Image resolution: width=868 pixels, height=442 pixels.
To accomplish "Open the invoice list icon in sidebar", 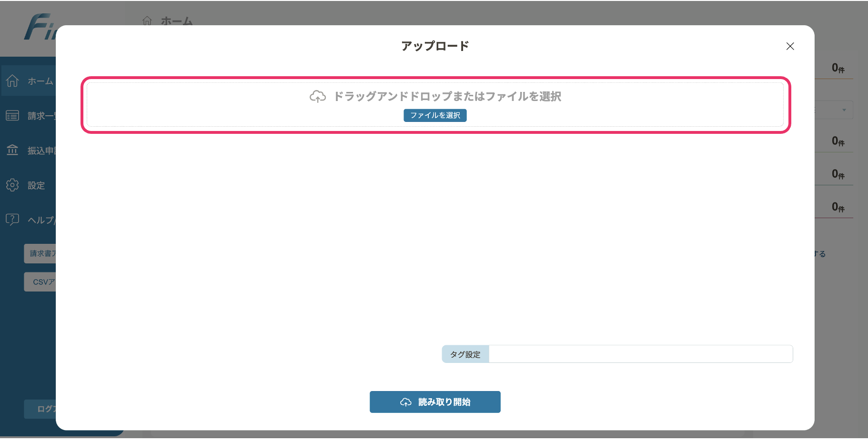I will [x=12, y=116].
